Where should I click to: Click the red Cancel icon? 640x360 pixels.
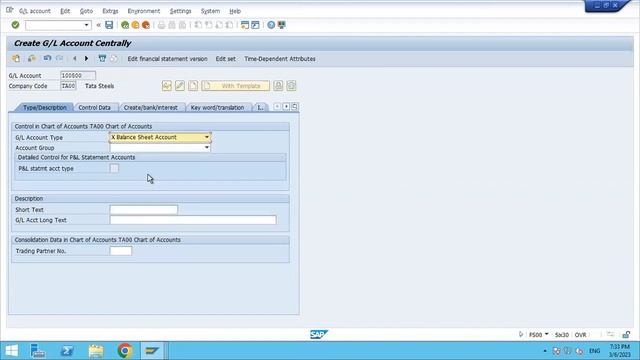click(x=146, y=25)
